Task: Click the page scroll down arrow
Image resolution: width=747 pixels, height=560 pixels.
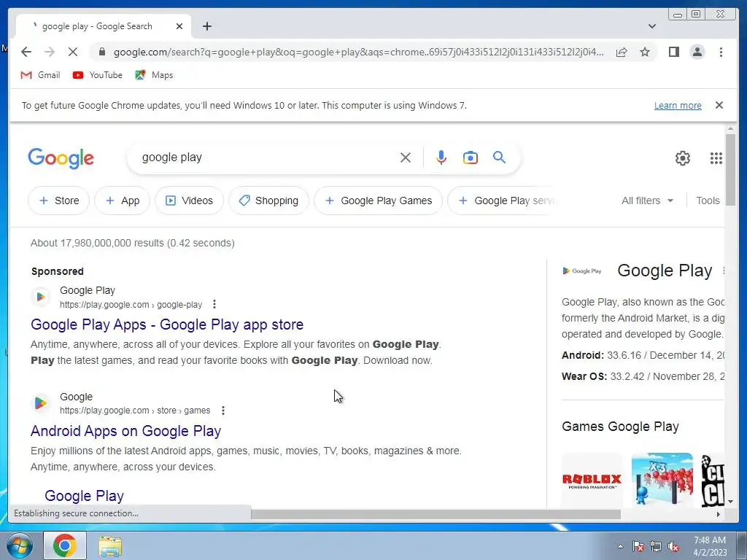Action: click(x=730, y=502)
